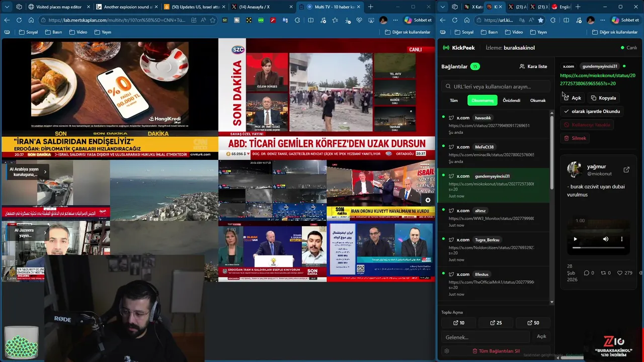Mark link as read with Okundu button
Viewport: 644px width, 362px height.
click(592, 111)
